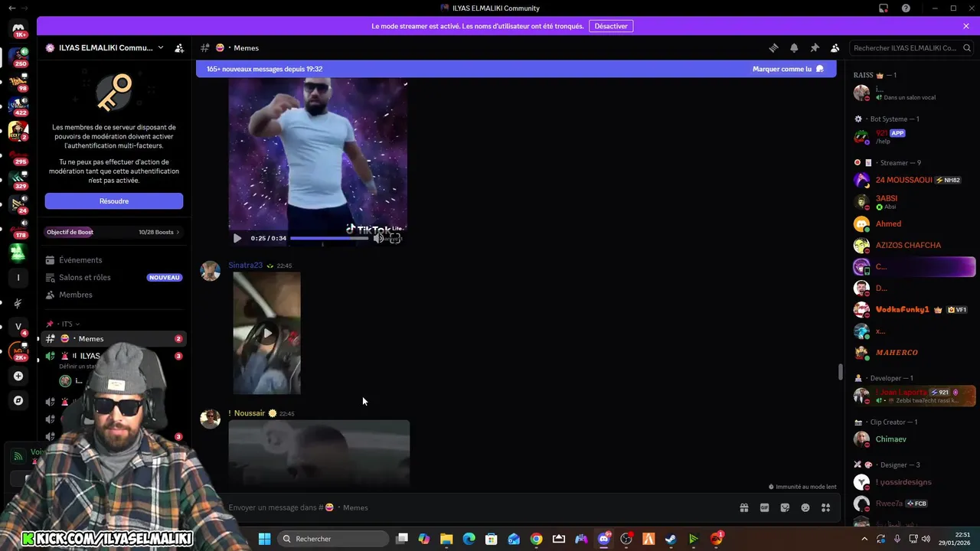The width and height of the screenshot is (980, 551).
Task: Open the server with 422 badge
Action: pyautogui.click(x=18, y=106)
